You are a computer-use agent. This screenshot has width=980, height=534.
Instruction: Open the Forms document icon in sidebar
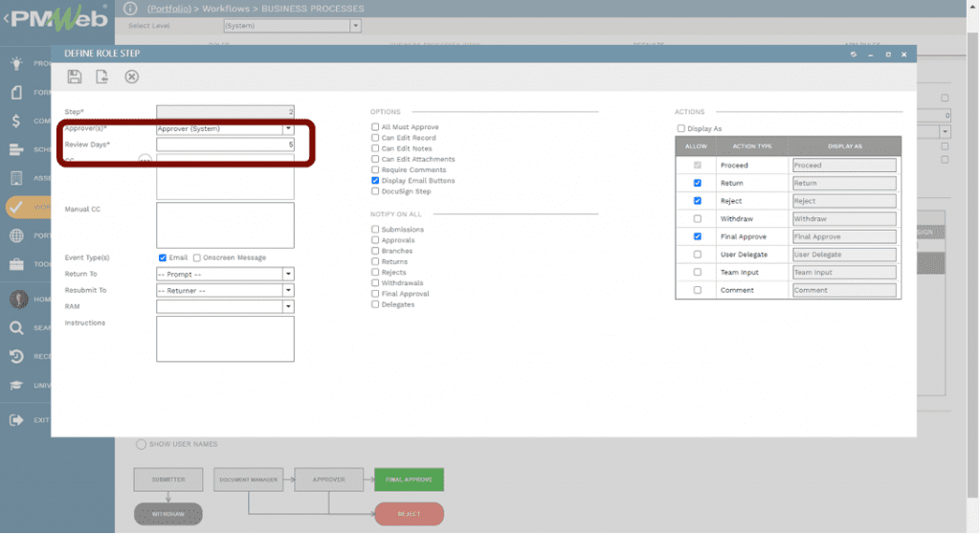coord(16,92)
